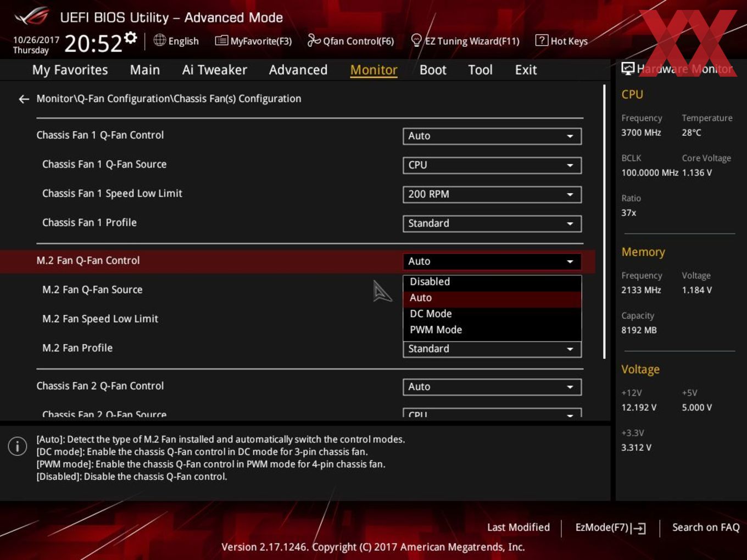Click the info icon beside help text
Screen dimensions: 747x560
[18, 446]
